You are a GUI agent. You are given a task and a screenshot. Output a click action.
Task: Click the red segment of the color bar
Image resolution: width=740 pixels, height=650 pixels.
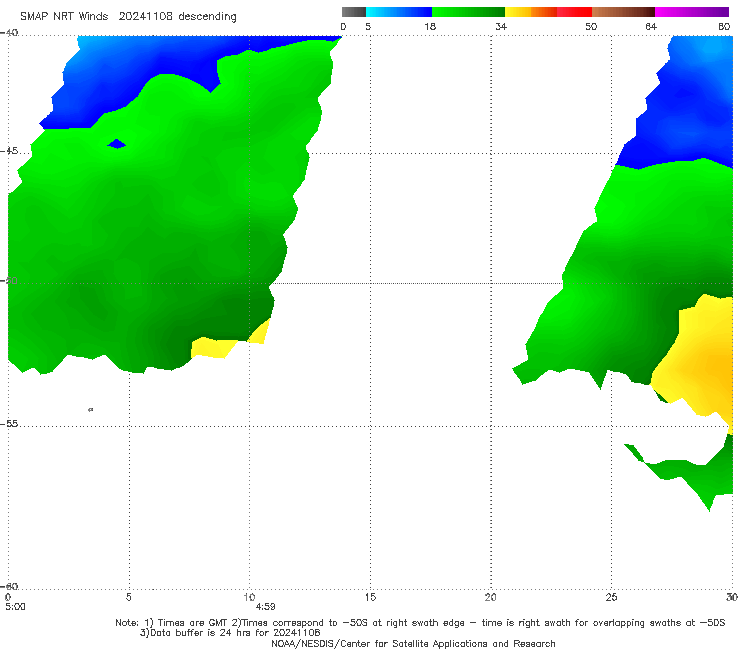point(574,12)
